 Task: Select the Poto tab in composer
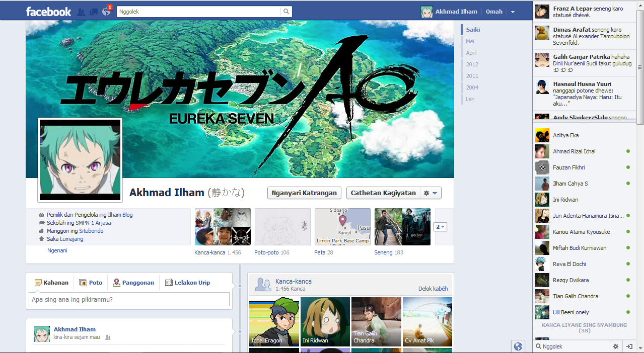click(x=91, y=283)
